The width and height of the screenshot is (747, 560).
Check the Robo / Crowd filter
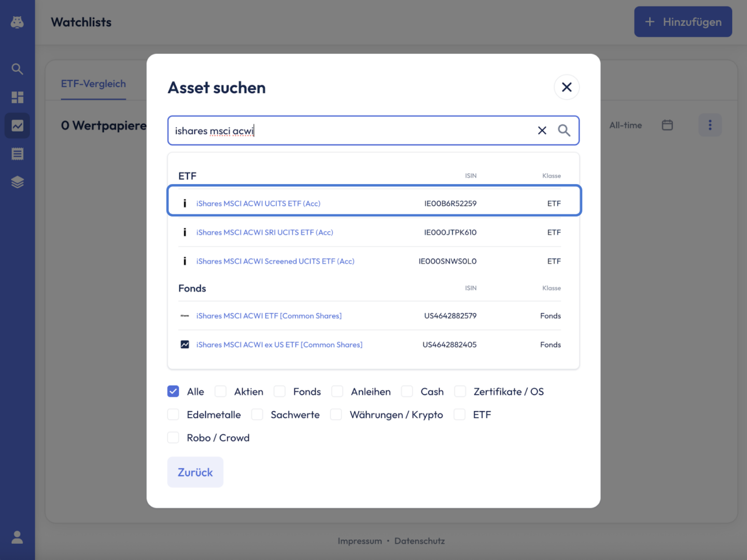pyautogui.click(x=173, y=438)
